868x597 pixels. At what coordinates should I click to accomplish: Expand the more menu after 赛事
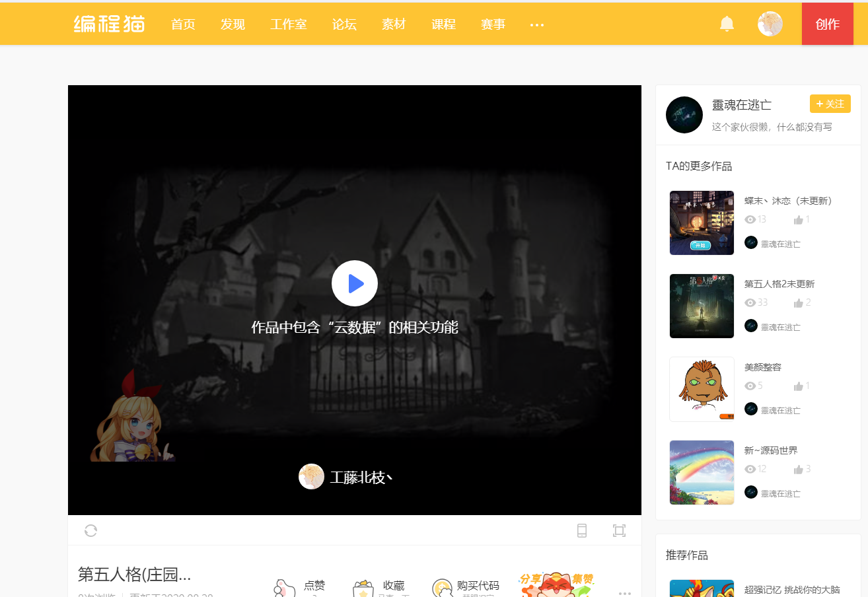537,25
